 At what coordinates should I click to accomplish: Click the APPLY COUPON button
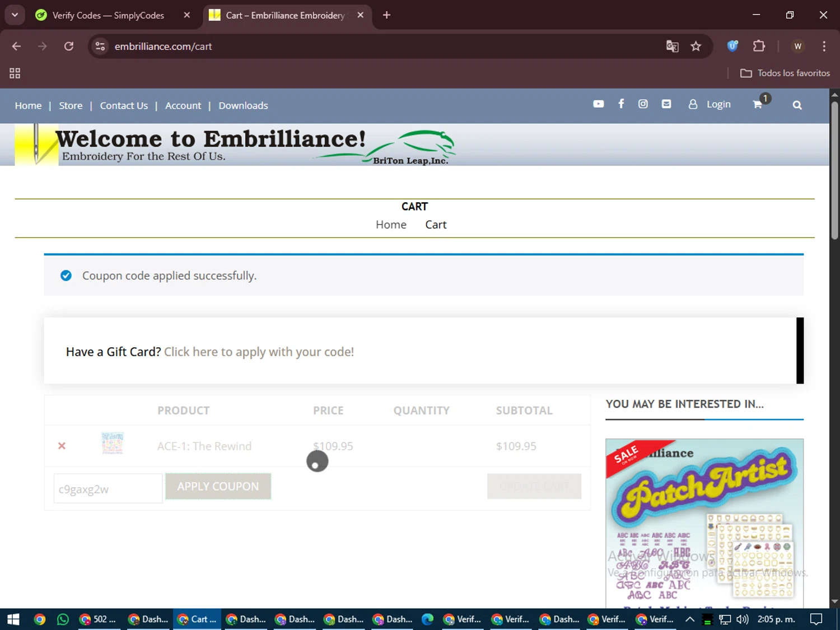pos(218,486)
